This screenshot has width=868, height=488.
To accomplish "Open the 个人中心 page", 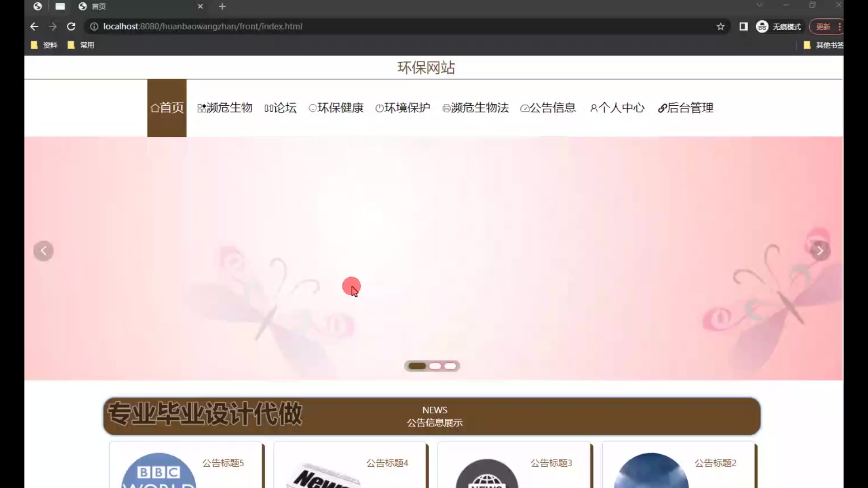I will click(x=617, y=108).
